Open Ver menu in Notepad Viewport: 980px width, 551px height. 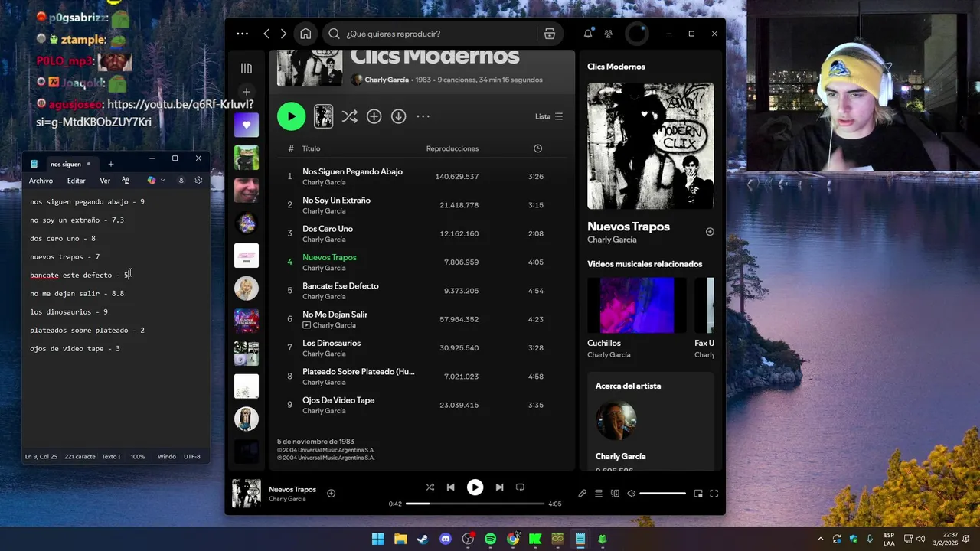[105, 181]
